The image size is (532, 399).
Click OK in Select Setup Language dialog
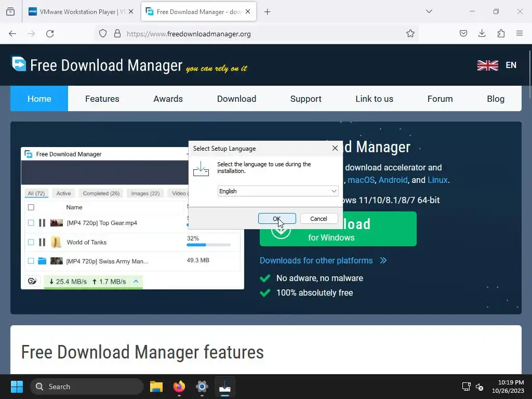[277, 219]
